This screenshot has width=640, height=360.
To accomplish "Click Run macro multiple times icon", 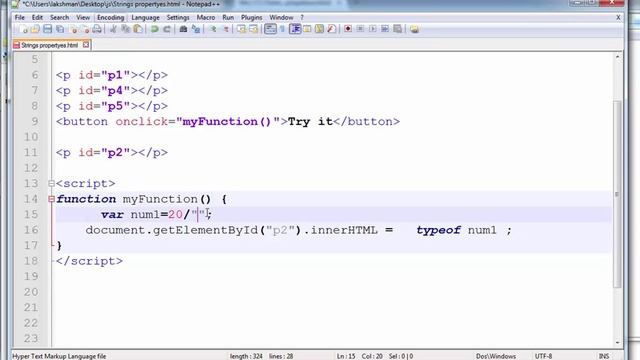I will coord(385,29).
